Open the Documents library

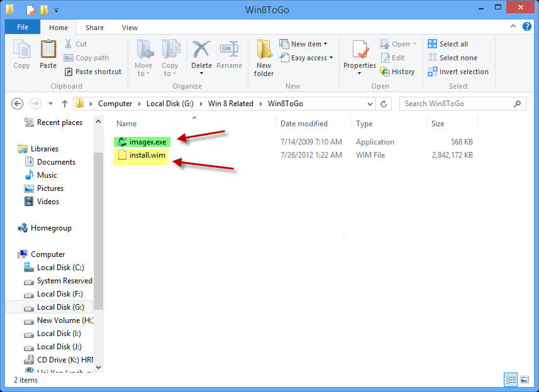coord(50,161)
